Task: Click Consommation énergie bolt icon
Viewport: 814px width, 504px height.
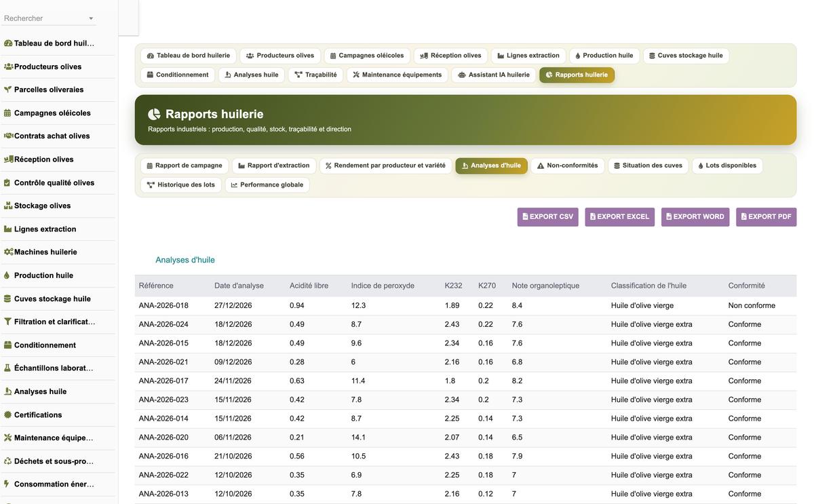Action: tap(8, 484)
